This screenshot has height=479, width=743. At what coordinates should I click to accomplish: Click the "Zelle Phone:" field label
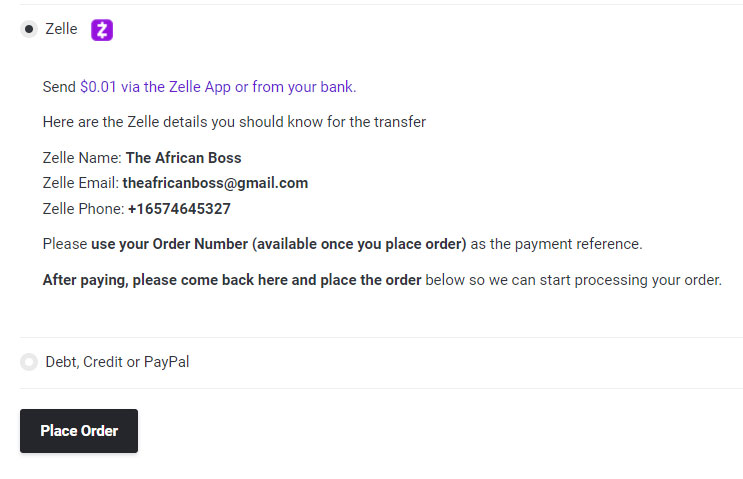pyautogui.click(x=83, y=208)
